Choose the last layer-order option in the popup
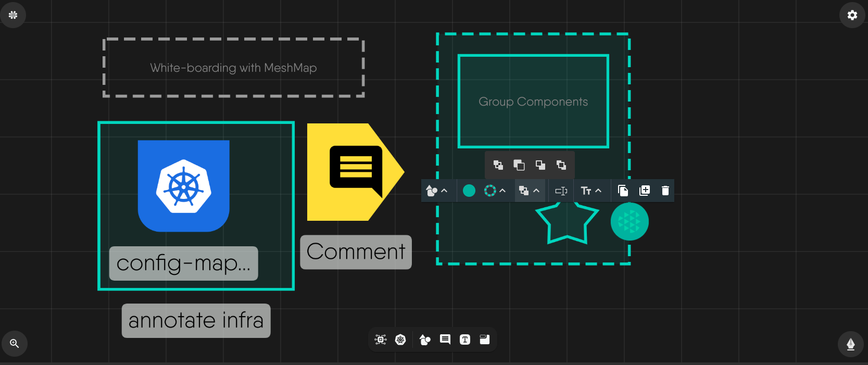This screenshot has height=365, width=868. pyautogui.click(x=561, y=165)
